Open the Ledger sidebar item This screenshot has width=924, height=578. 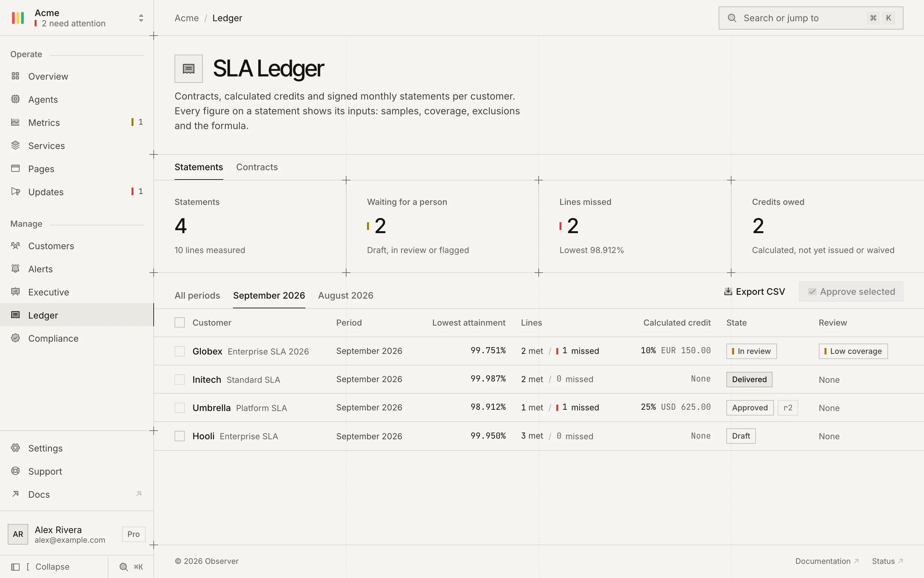click(x=77, y=315)
